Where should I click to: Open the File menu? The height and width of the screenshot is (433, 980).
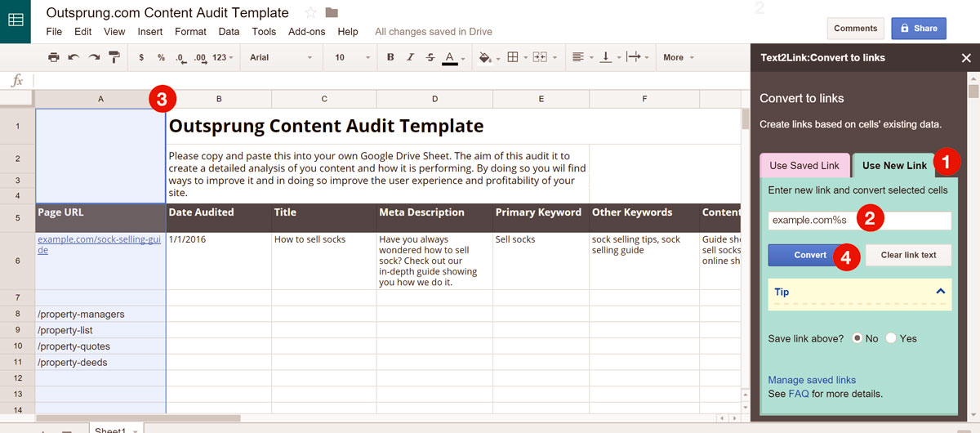54,32
